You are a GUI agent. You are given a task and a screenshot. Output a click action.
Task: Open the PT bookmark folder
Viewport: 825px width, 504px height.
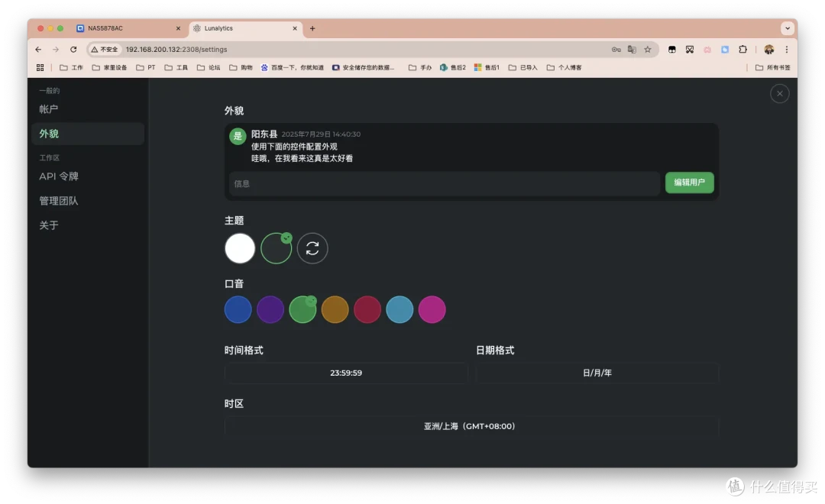click(x=146, y=67)
